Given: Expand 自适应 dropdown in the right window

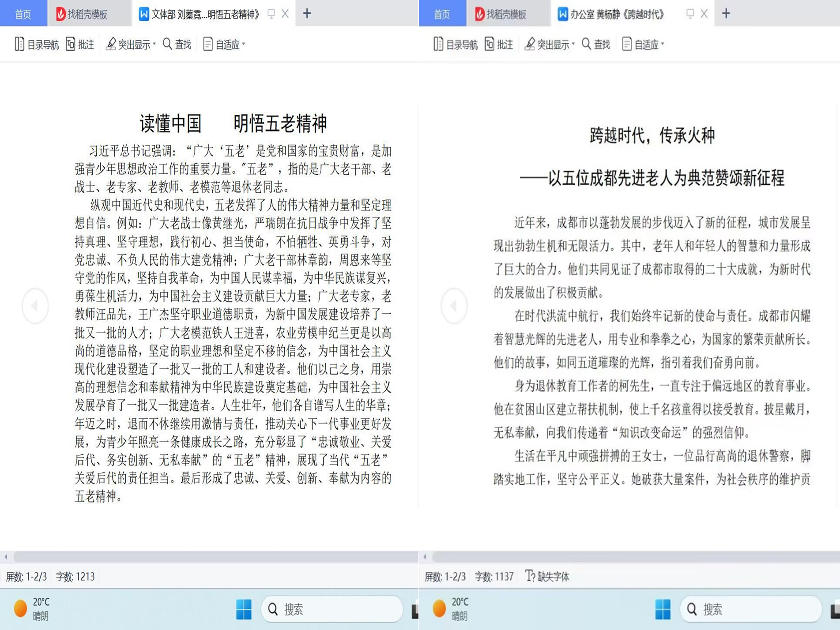Looking at the screenshot, I should [x=662, y=44].
